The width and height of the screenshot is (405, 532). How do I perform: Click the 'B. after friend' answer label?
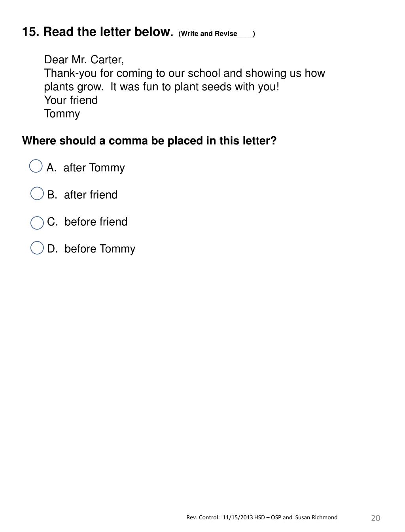(82, 195)
